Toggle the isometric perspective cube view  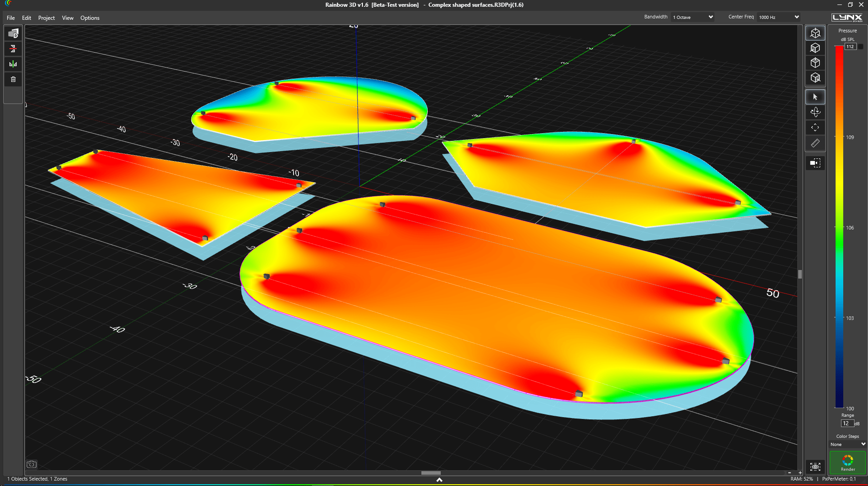pyautogui.click(x=815, y=33)
